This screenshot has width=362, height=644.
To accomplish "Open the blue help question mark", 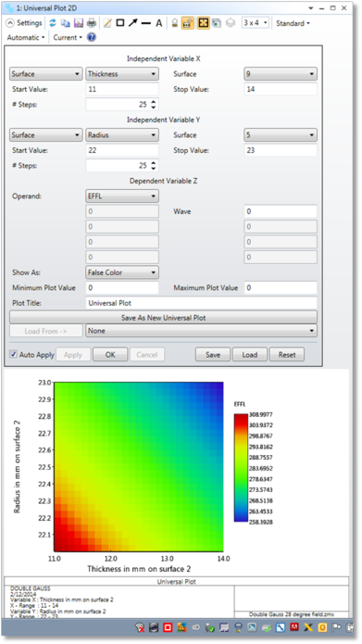I will coord(92,37).
